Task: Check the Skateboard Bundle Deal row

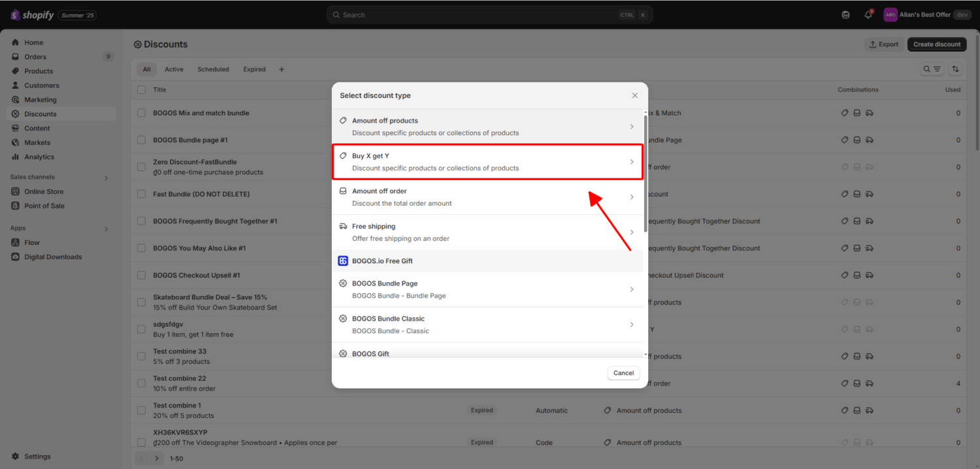Action: [x=142, y=302]
